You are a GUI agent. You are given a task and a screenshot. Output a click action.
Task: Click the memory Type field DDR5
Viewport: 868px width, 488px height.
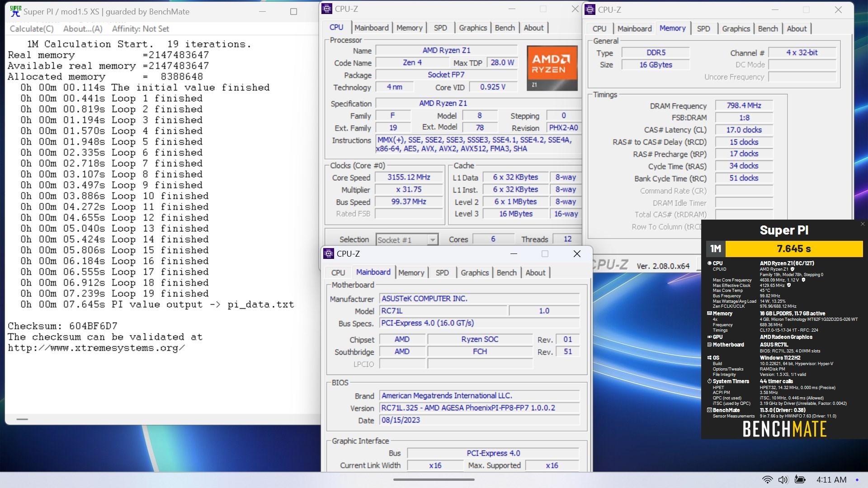point(656,52)
